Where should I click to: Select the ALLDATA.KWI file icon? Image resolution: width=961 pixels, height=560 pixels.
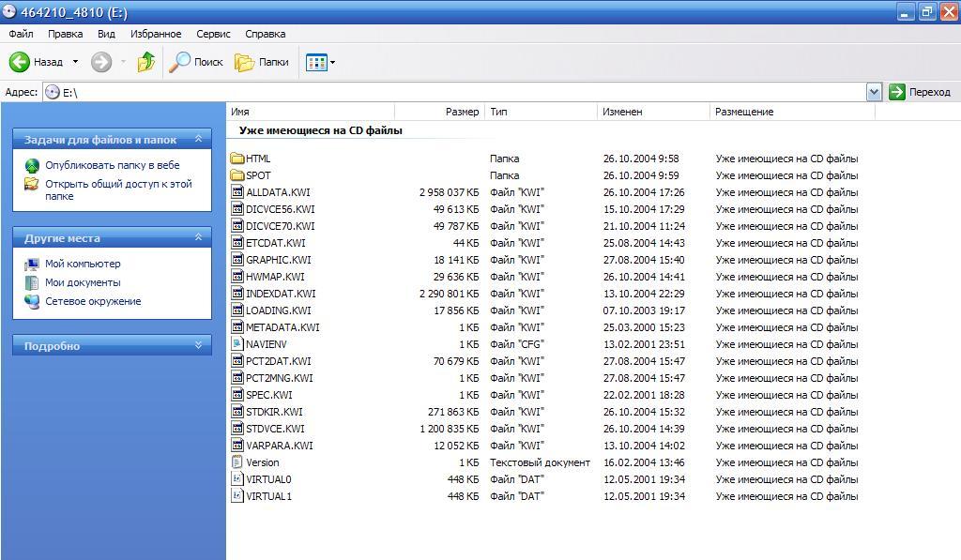point(236,192)
